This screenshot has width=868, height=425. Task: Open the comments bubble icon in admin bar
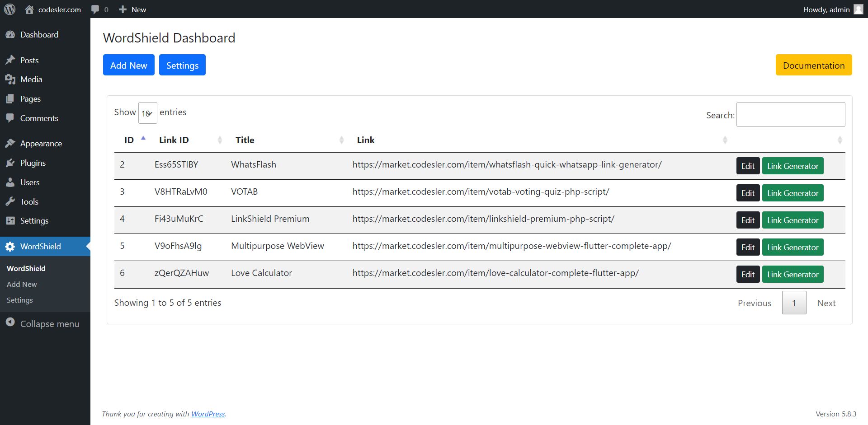point(95,9)
